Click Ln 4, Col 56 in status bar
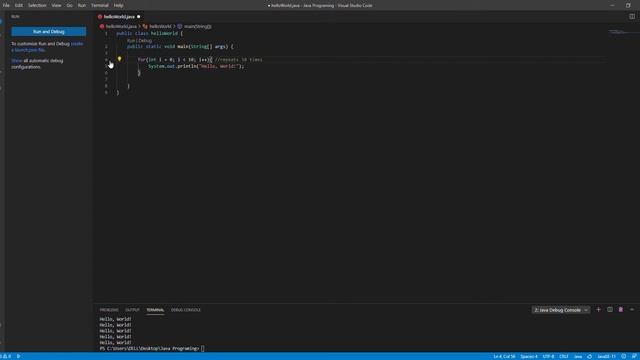 point(504,356)
